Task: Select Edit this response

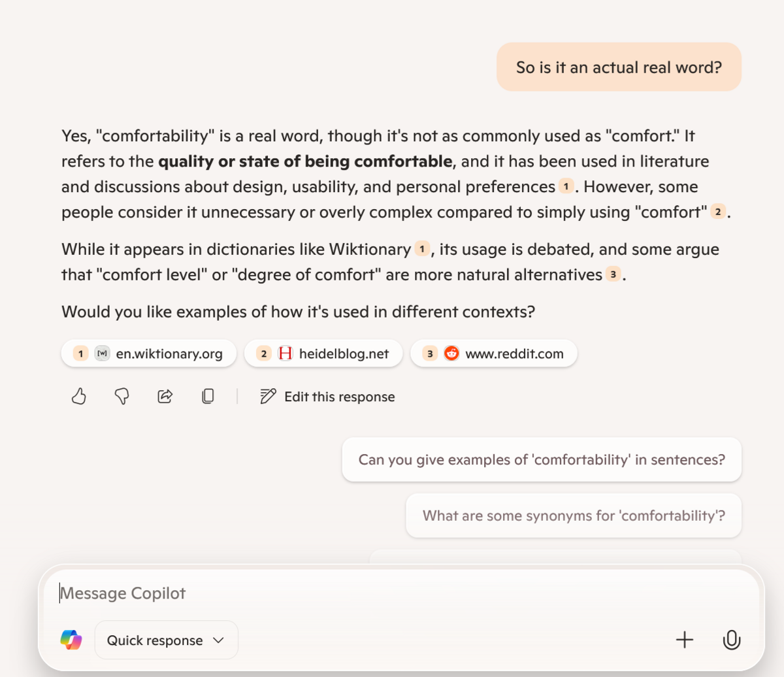Action: (x=339, y=396)
